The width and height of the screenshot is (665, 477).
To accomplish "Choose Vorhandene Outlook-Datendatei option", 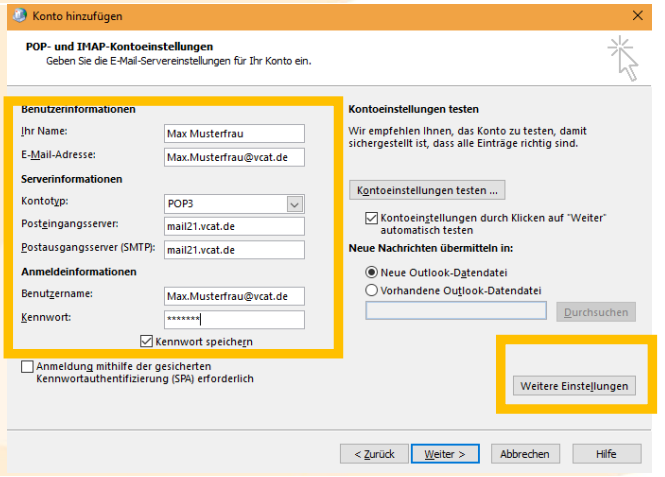I will tap(372, 290).
